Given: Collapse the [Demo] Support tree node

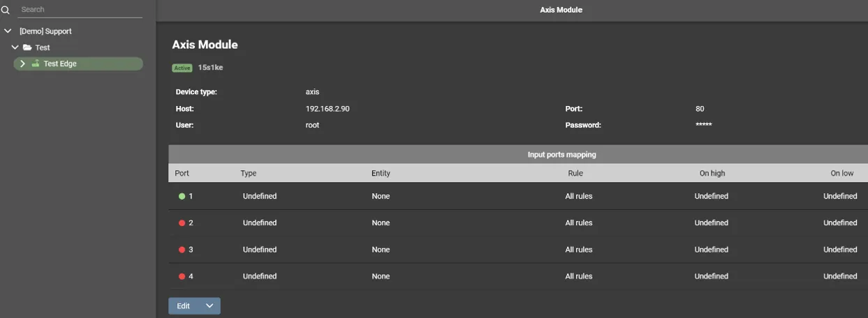Looking at the screenshot, I should pos(8,31).
